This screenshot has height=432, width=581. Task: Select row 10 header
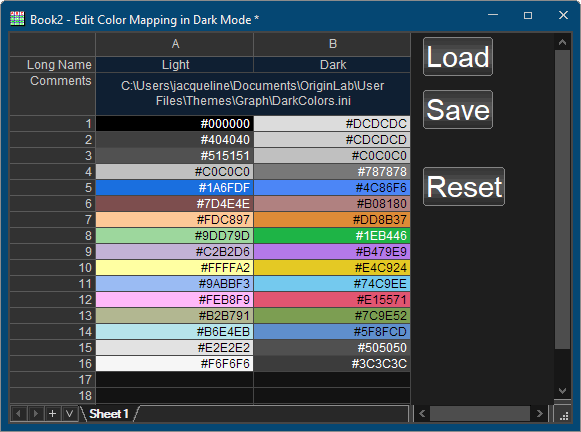52,267
